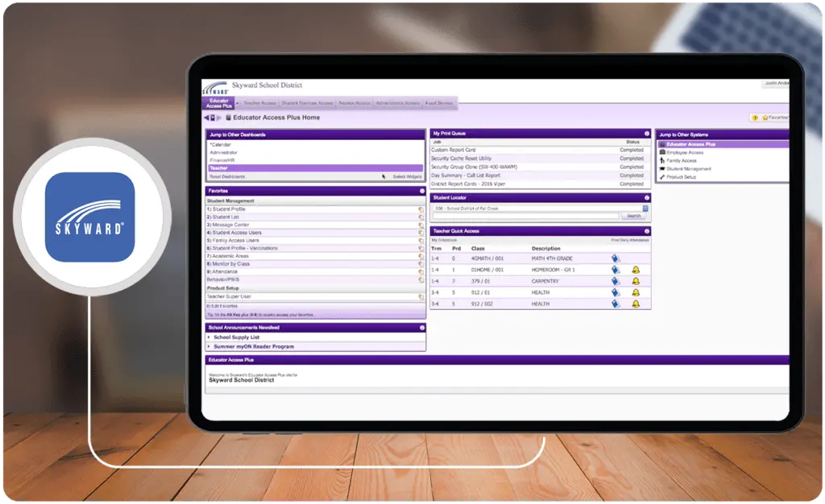The height and width of the screenshot is (504, 825).
Task: Select Finance/HR dashboard
Action: coord(222,160)
